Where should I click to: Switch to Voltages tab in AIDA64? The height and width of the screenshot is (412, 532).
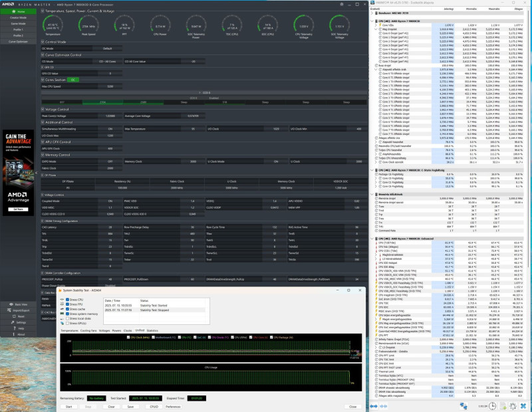coord(104,331)
